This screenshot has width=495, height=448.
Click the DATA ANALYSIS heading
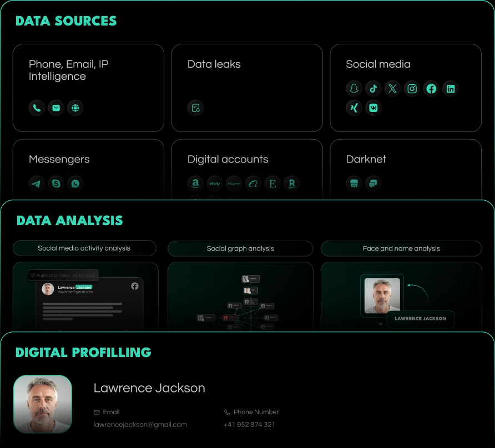(x=69, y=221)
